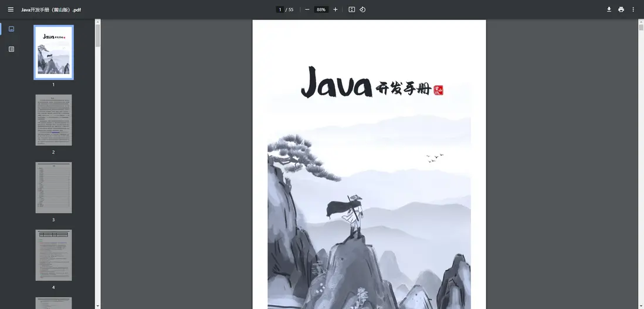Click the document's vertical scrollbar thumb

pos(641,28)
